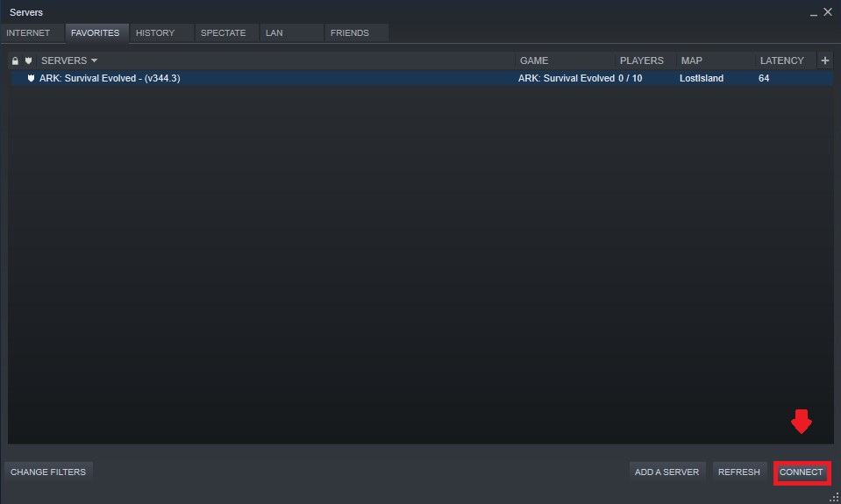Sort list by LATENCY column
The height and width of the screenshot is (504, 841).
point(782,60)
